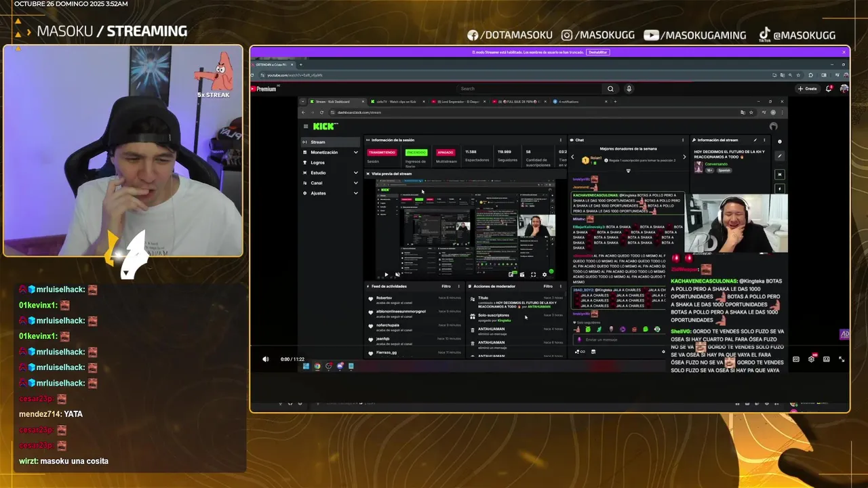
Task: Switch to the 4 notifications tab
Action: pyautogui.click(x=580, y=102)
